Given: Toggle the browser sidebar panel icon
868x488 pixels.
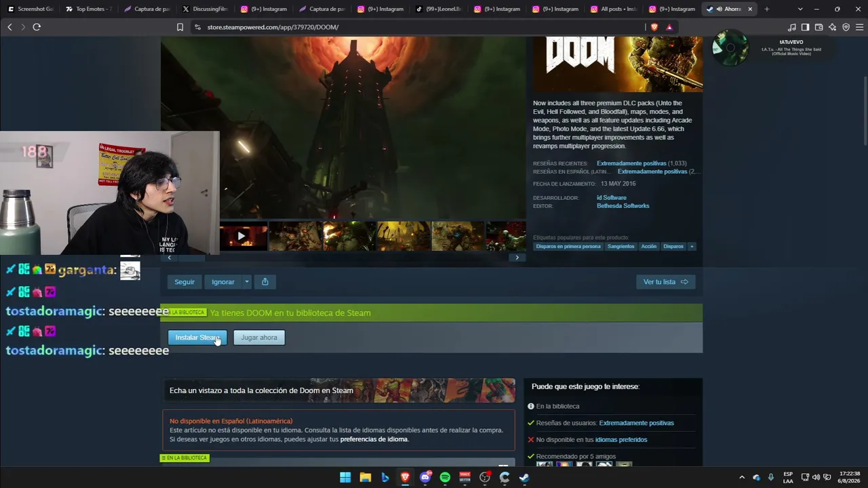Looking at the screenshot, I should (805, 27).
